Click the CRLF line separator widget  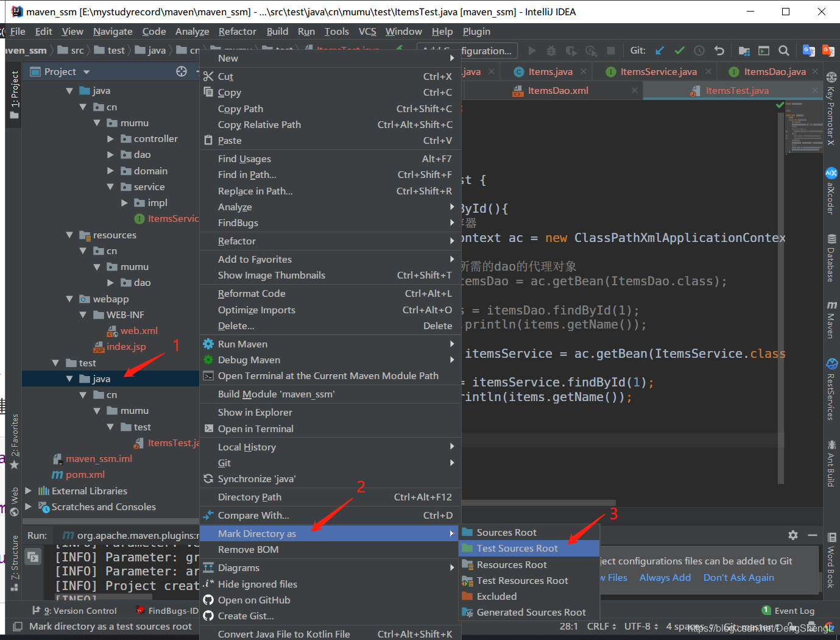pyautogui.click(x=601, y=627)
